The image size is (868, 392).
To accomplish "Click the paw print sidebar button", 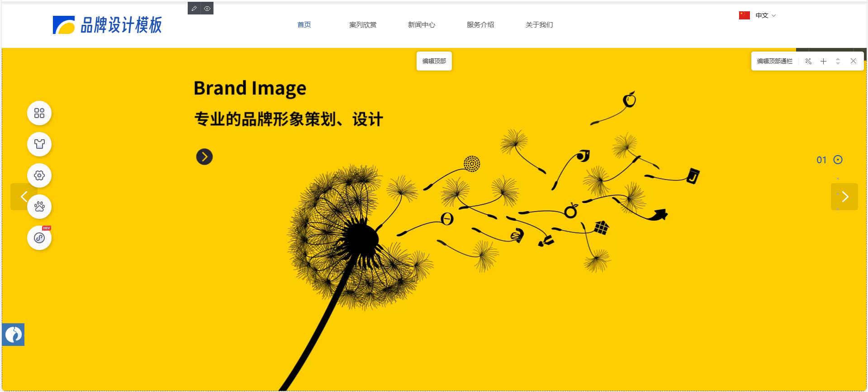I will pos(39,207).
